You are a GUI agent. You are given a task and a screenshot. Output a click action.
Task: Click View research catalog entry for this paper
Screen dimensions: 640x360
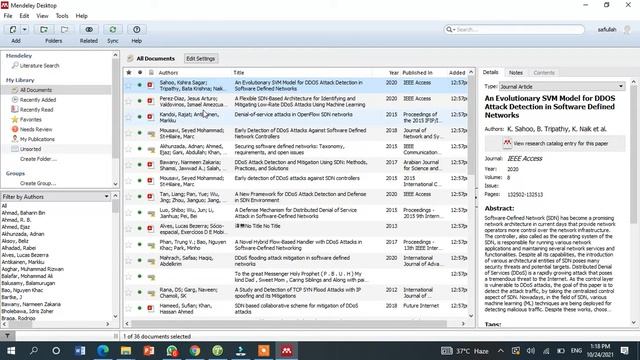[555, 144]
